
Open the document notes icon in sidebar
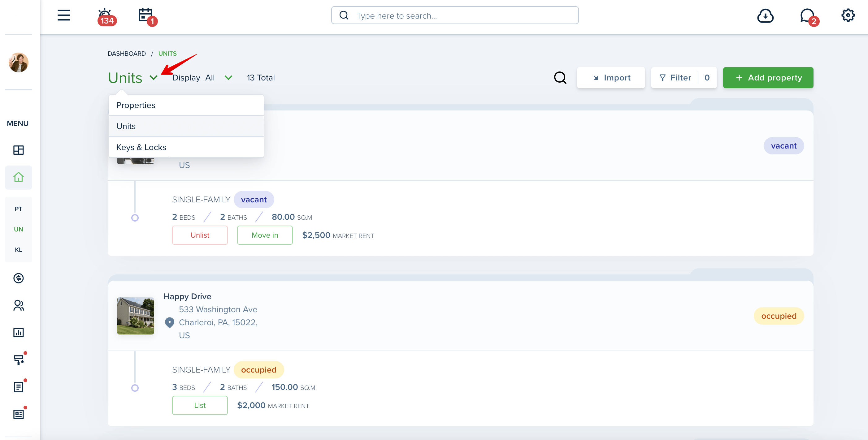coord(19,387)
